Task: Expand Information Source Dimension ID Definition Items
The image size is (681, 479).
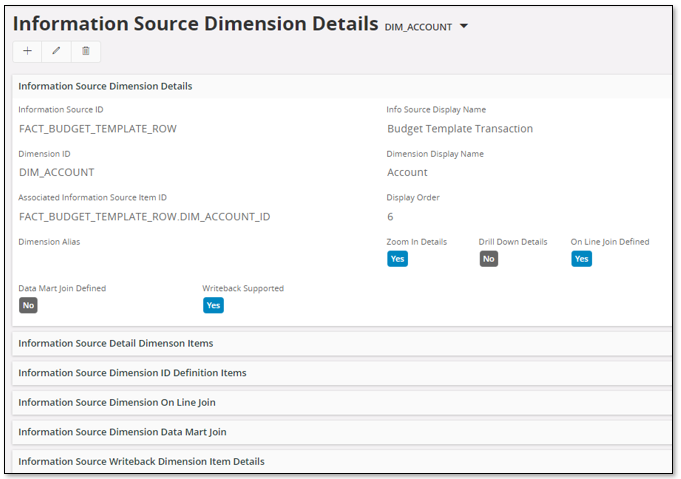Action: pyautogui.click(x=132, y=372)
